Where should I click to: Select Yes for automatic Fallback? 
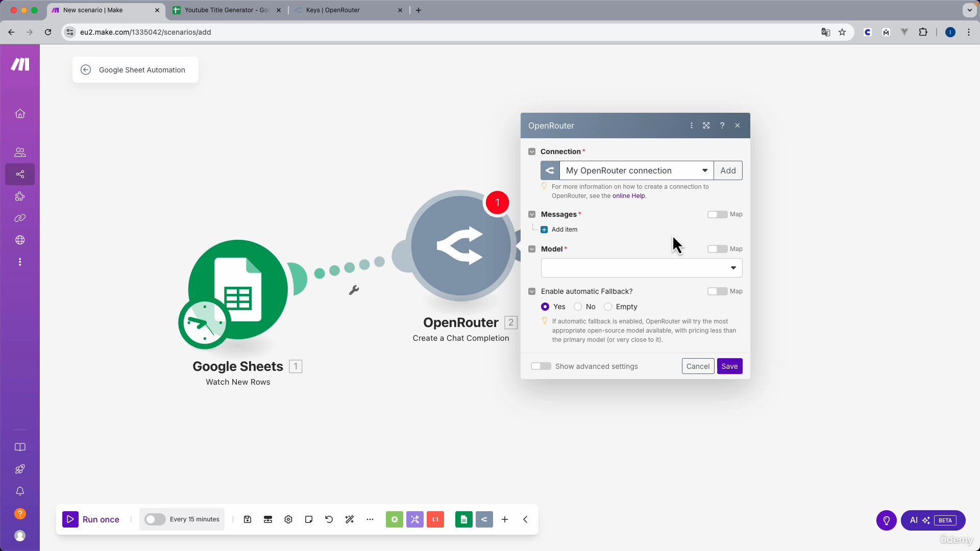pyautogui.click(x=545, y=307)
